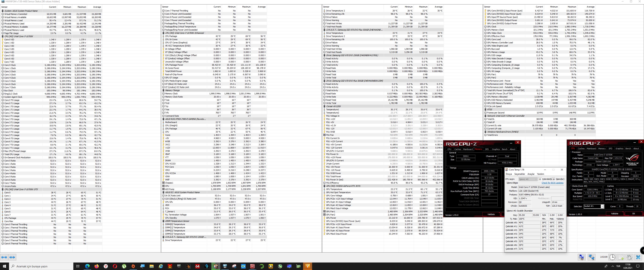Open Opera browser taskbar icon
The height and width of the screenshot is (270, 644).
(x=115, y=266)
